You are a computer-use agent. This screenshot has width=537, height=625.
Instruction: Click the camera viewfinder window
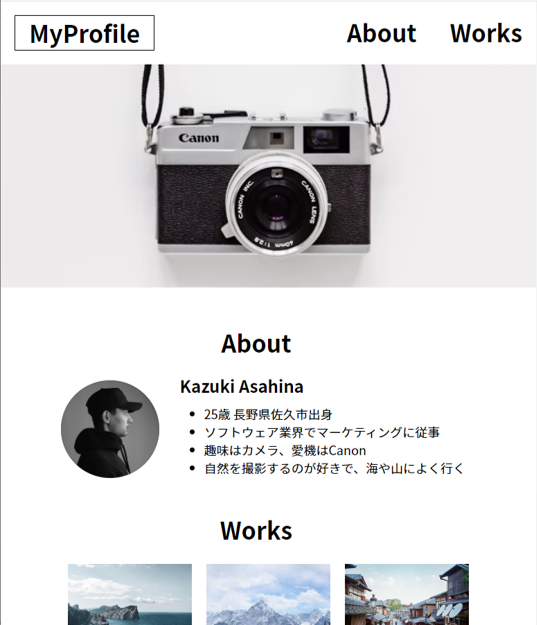point(327,139)
